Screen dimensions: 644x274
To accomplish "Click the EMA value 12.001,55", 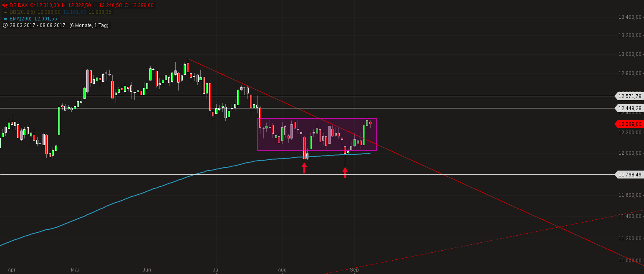I will click(45, 19).
